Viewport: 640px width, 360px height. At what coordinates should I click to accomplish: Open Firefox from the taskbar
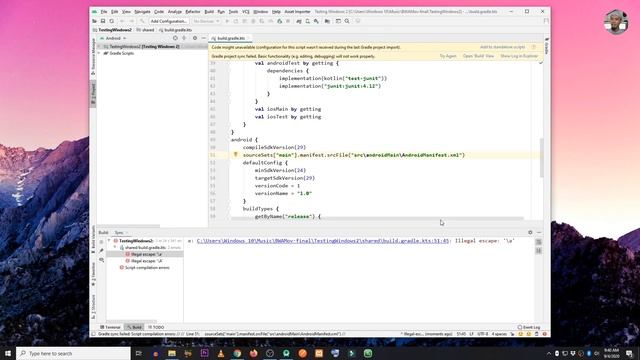[x=253, y=353]
